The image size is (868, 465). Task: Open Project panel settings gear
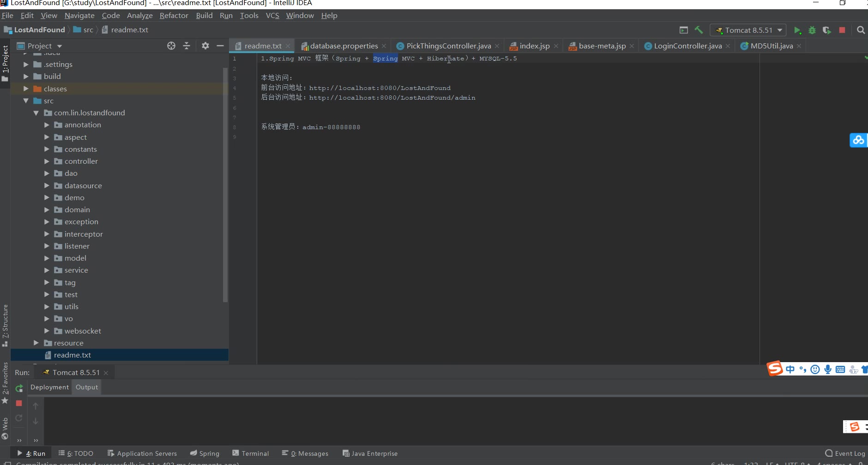(205, 46)
